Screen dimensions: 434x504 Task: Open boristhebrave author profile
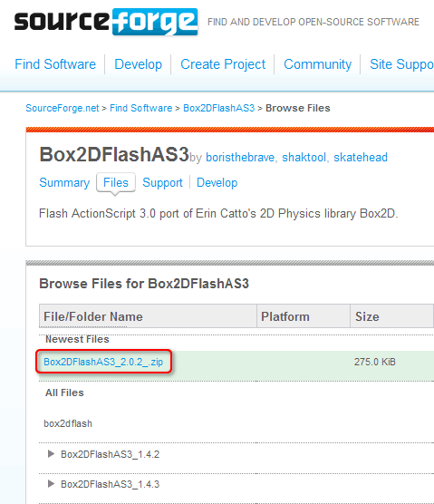(240, 158)
